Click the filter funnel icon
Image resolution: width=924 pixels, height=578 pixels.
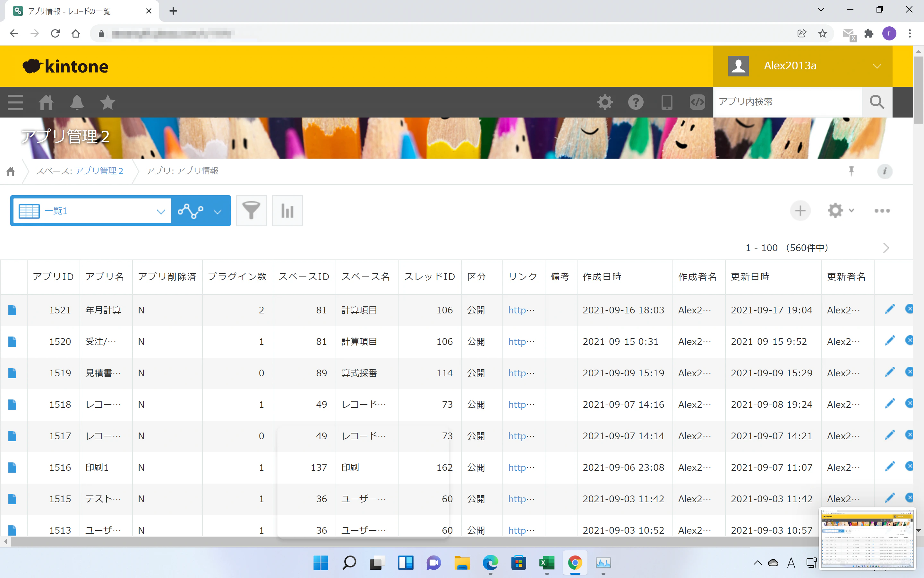pyautogui.click(x=251, y=211)
